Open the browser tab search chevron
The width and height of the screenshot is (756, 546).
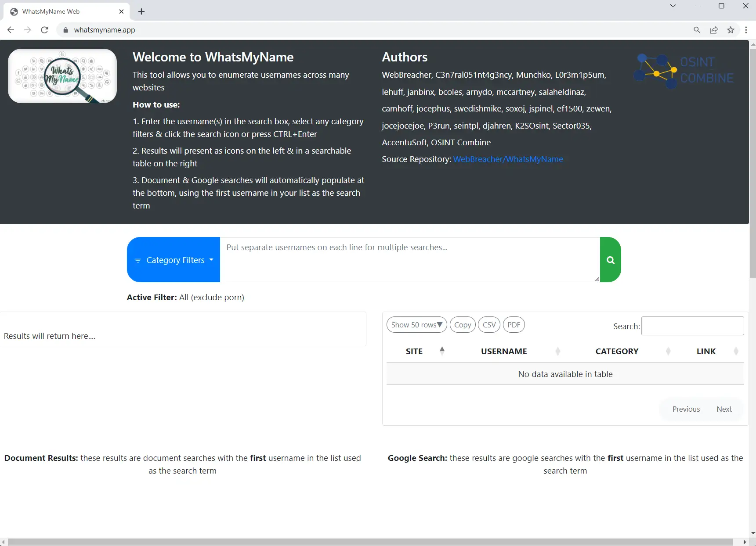[x=673, y=6]
